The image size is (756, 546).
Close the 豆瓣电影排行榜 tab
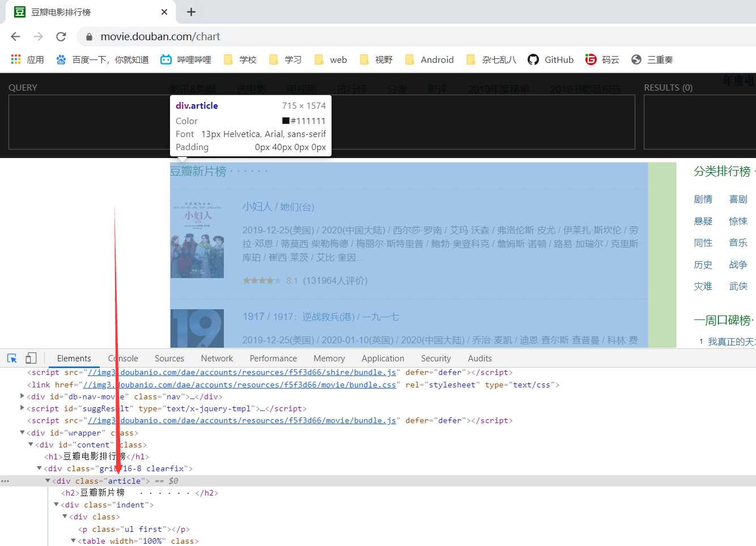tap(164, 12)
